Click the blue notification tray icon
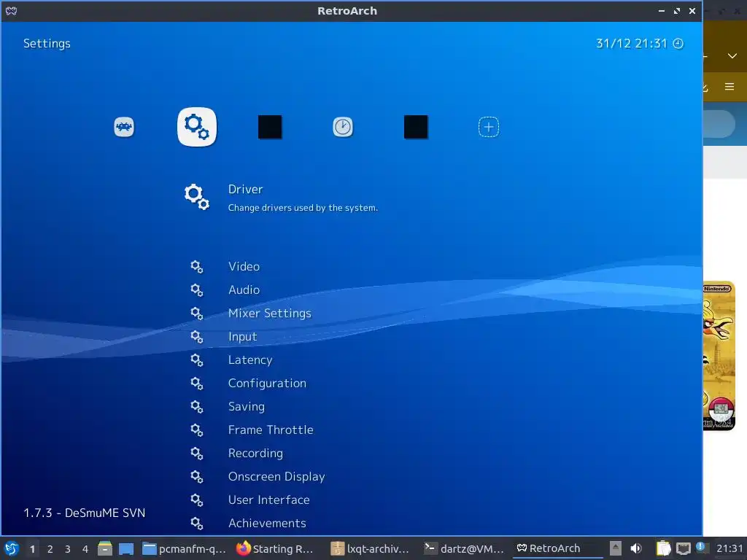This screenshot has width=747, height=560. coord(700,546)
